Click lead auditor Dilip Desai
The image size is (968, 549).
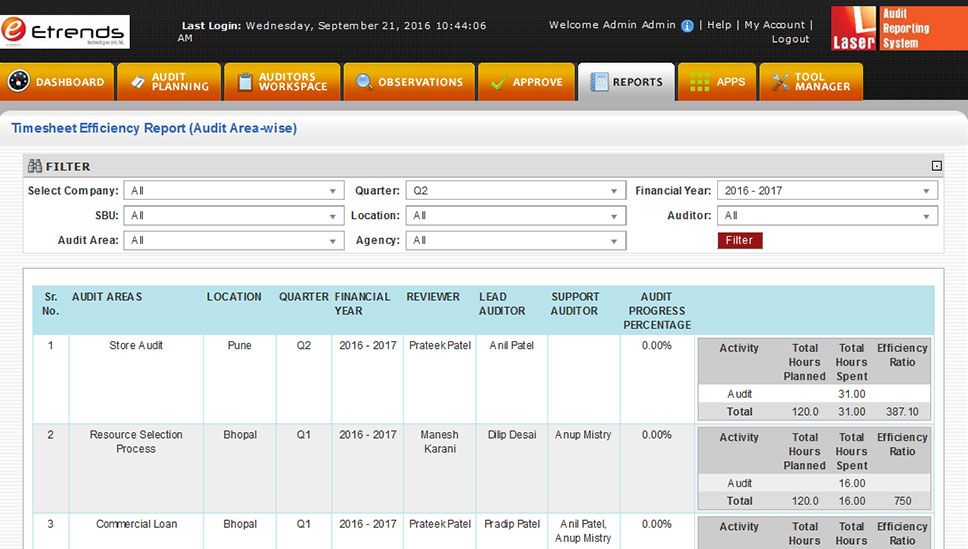(x=512, y=435)
